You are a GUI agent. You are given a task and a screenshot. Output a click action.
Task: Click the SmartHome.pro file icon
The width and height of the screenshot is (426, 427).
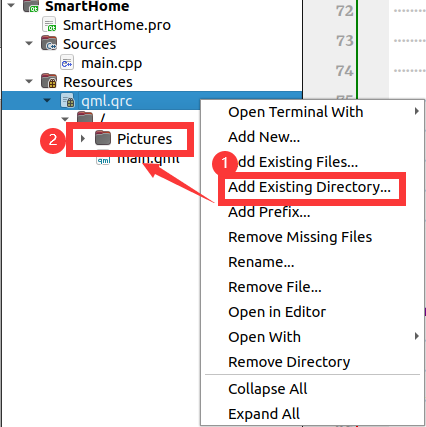pos(49,25)
